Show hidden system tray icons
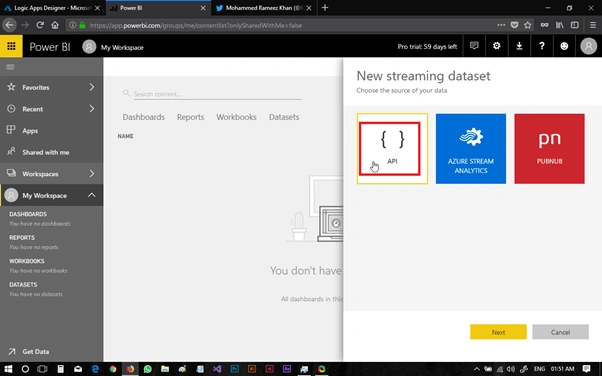Viewport: 602px width, 376px height. tap(476, 369)
